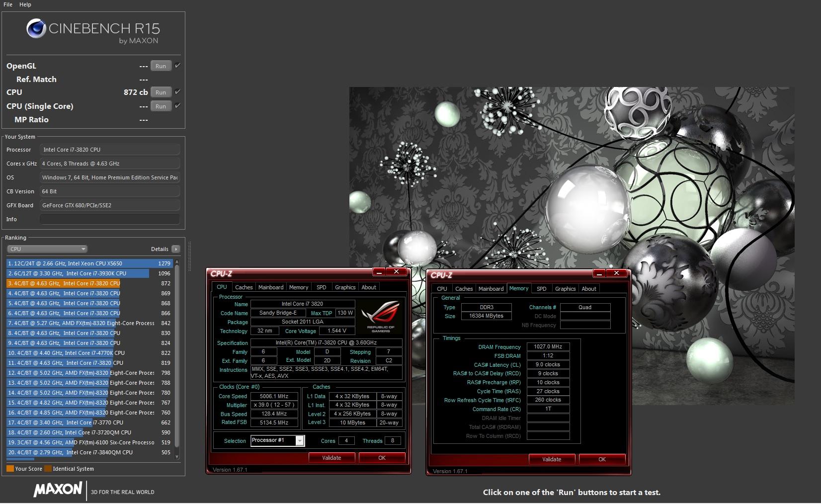Switch to Caches tab in left CPU-Z
Screen dimensions: 821x504
click(x=244, y=287)
